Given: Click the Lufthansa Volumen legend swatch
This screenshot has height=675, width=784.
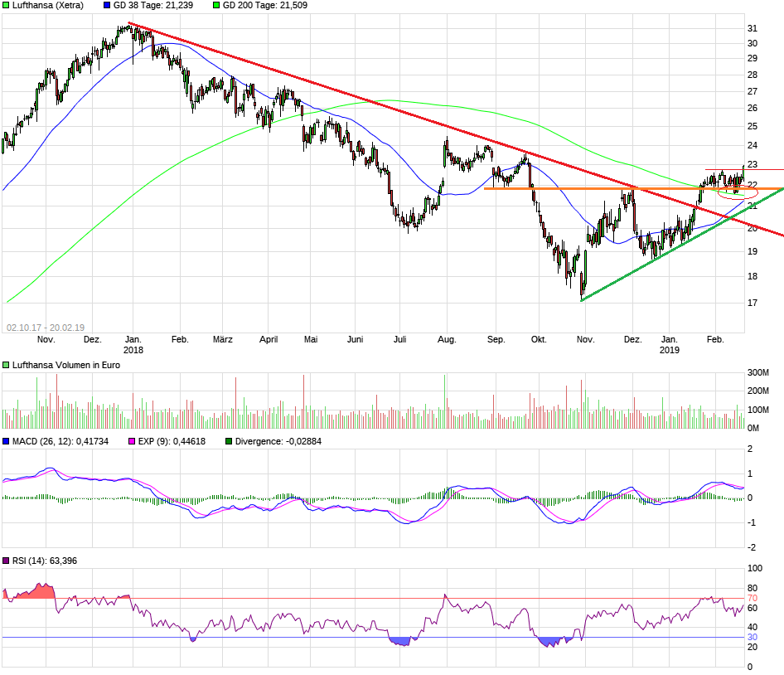Looking at the screenshot, I should click(x=6, y=365).
